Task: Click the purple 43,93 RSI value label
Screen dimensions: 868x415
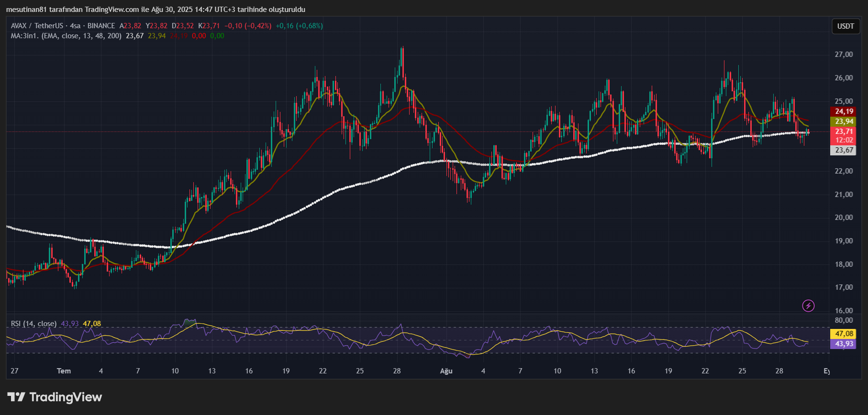Action: (x=844, y=344)
